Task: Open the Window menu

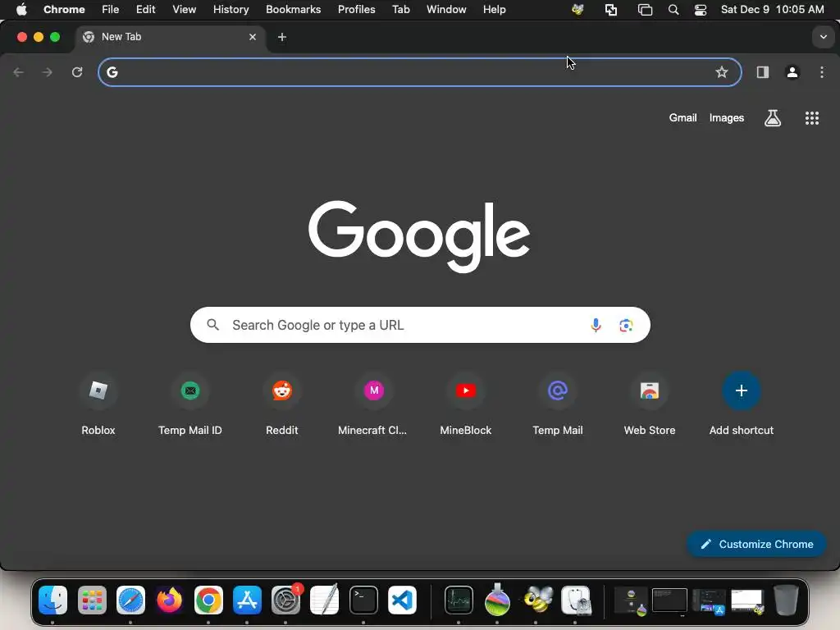Action: point(446,10)
